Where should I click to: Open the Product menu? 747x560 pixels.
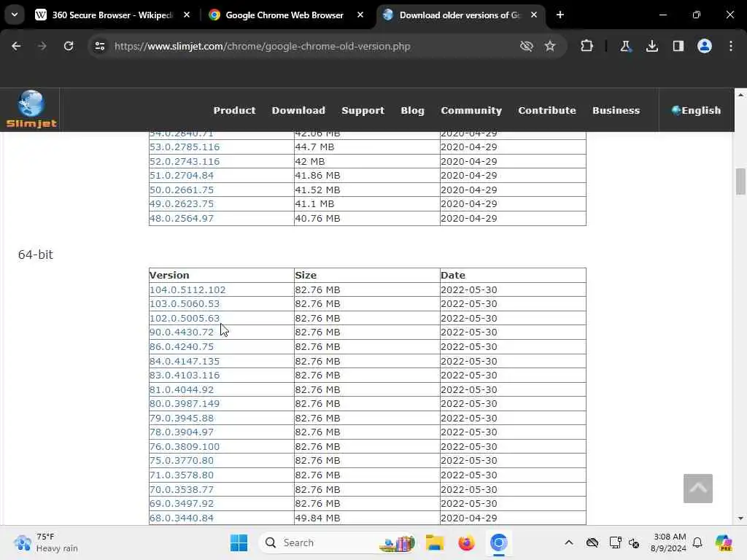tap(234, 111)
